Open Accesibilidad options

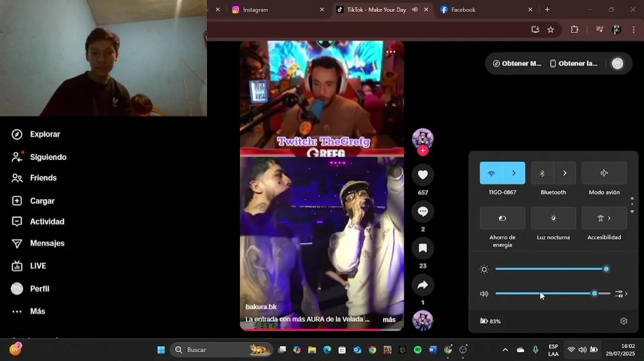click(604, 218)
